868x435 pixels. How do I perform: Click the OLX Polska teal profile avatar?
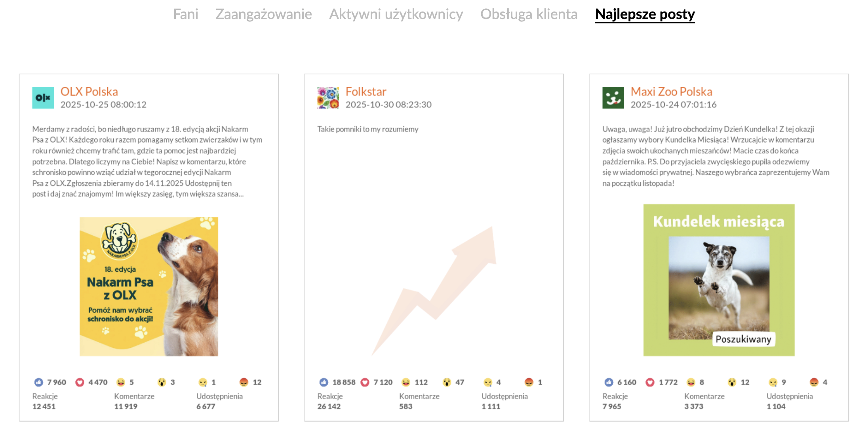click(x=42, y=97)
